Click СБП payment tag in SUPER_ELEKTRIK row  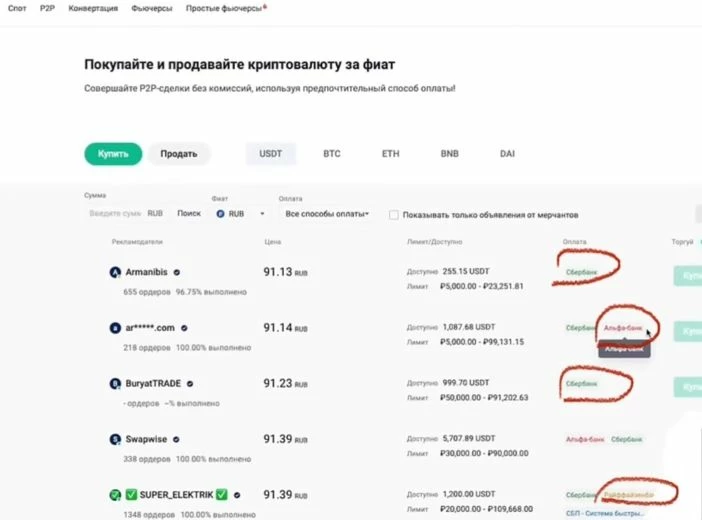pos(604,513)
